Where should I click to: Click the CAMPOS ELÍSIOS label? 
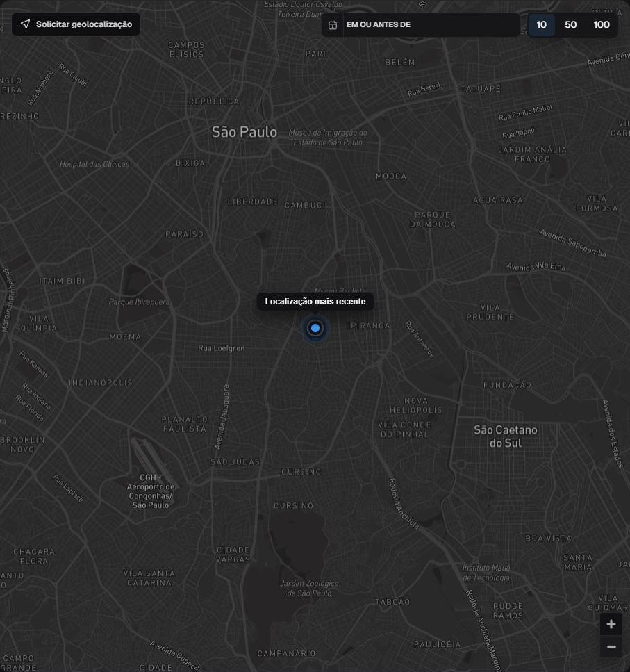pyautogui.click(x=186, y=50)
